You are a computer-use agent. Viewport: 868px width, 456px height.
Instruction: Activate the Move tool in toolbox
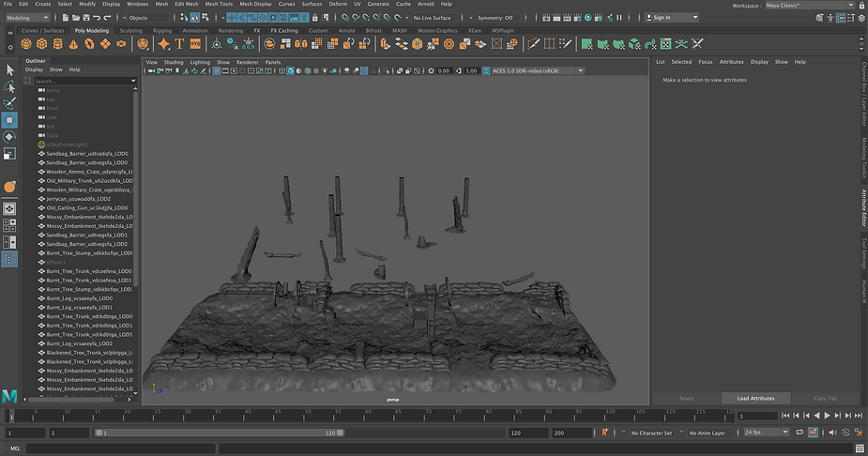tap(9, 120)
